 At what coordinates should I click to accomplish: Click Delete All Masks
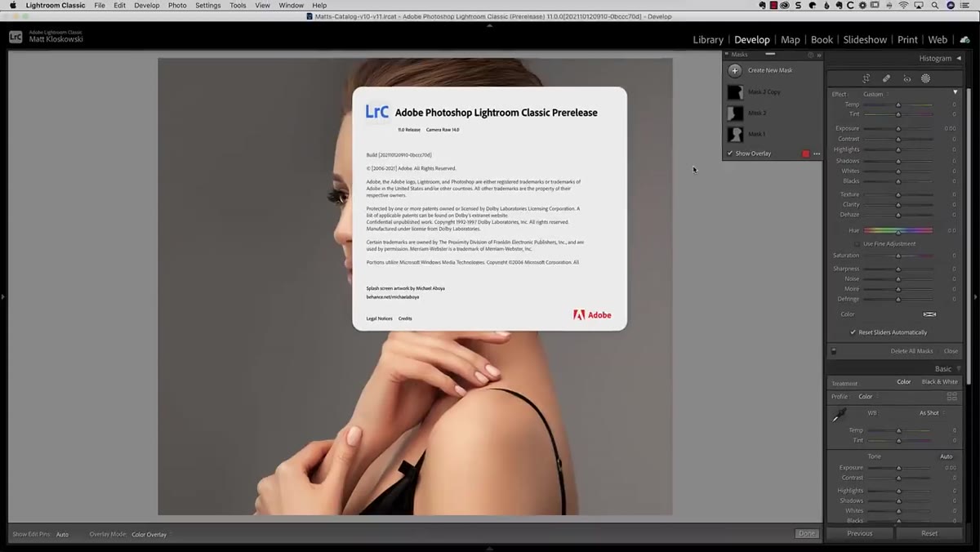click(911, 351)
